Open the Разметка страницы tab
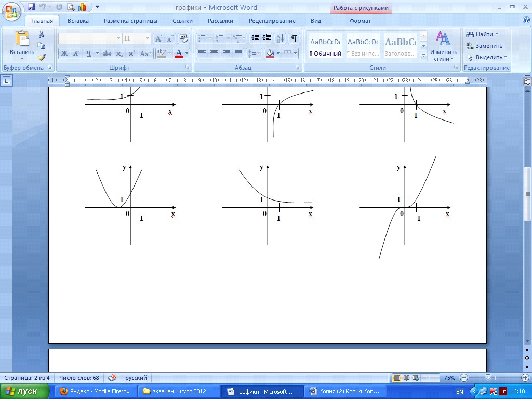 click(x=130, y=21)
